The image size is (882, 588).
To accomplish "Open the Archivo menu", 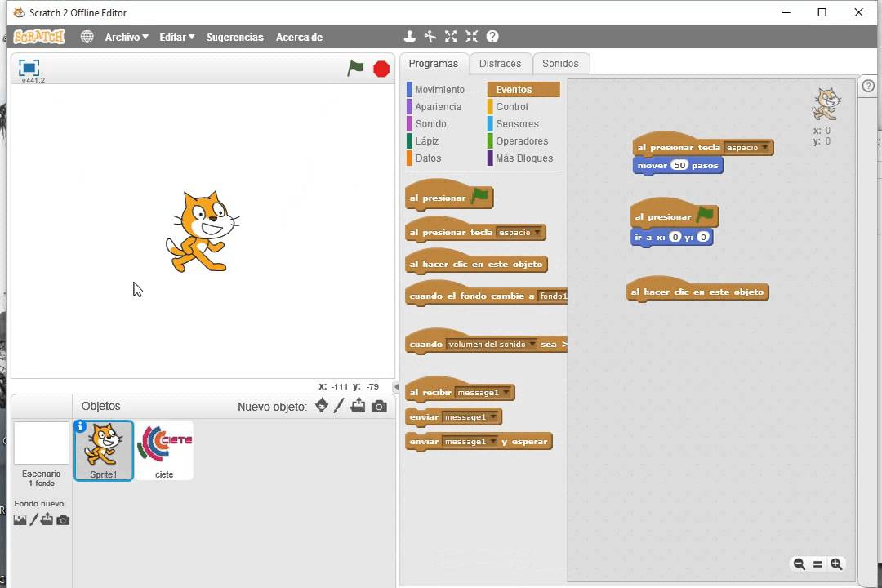I will point(127,37).
